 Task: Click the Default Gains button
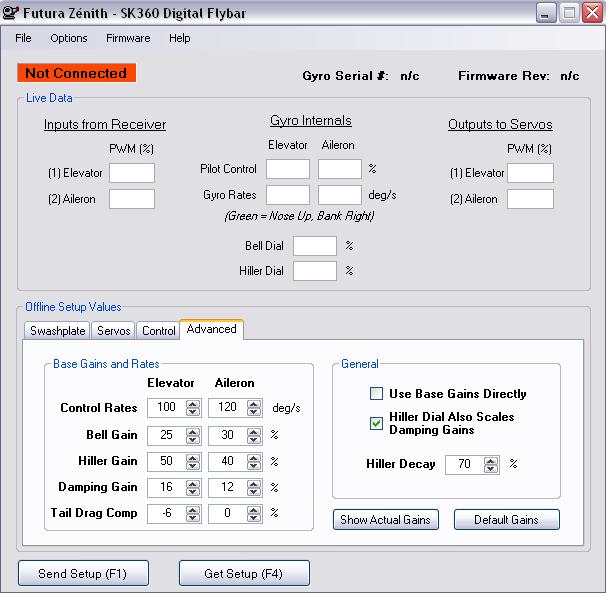click(x=506, y=520)
